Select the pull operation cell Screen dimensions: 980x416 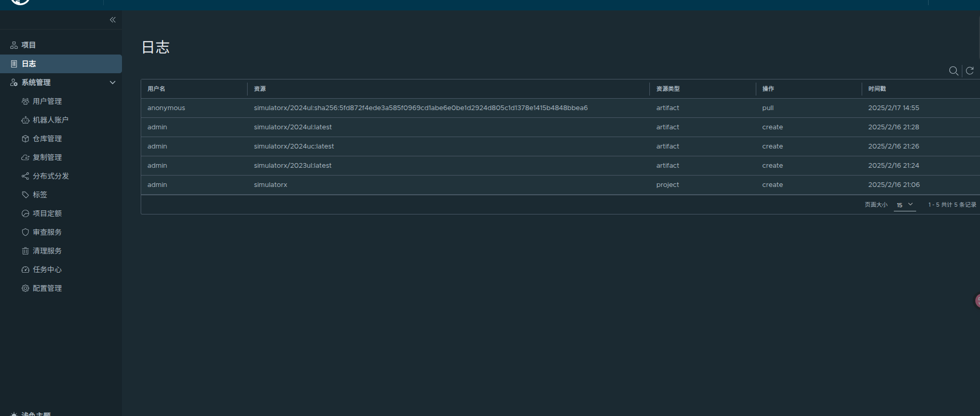768,108
